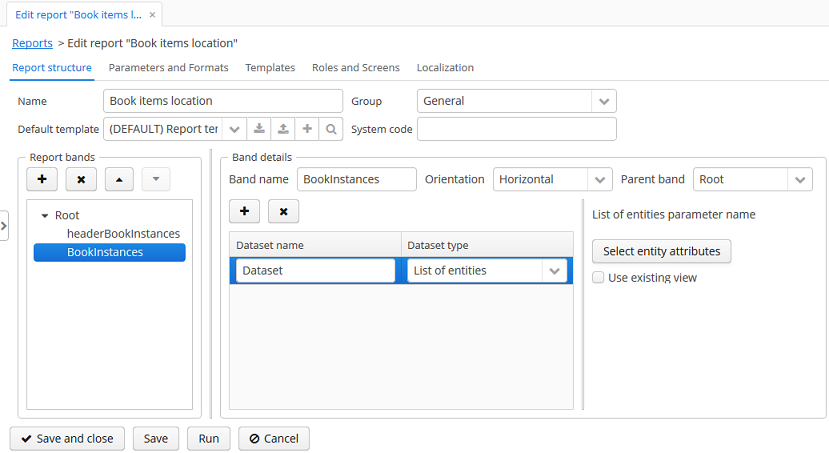Click the upload template icon
Viewport: 829px width, 453px height.
coord(283,129)
